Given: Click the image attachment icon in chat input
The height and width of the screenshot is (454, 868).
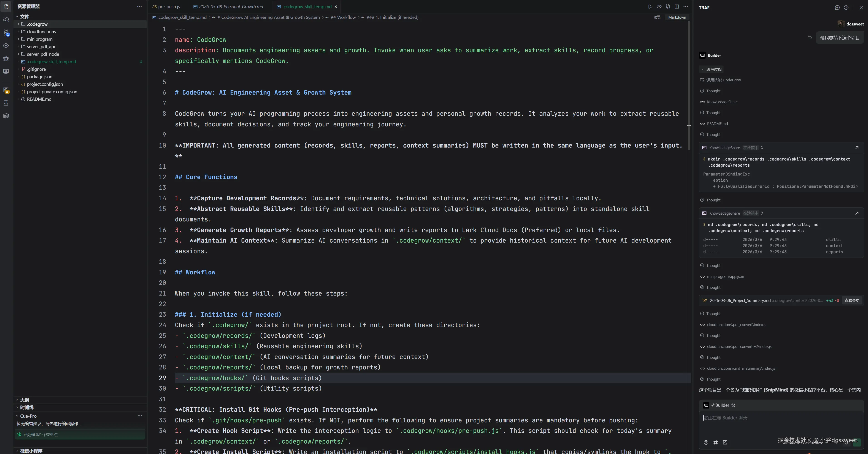Looking at the screenshot, I should (x=725, y=442).
